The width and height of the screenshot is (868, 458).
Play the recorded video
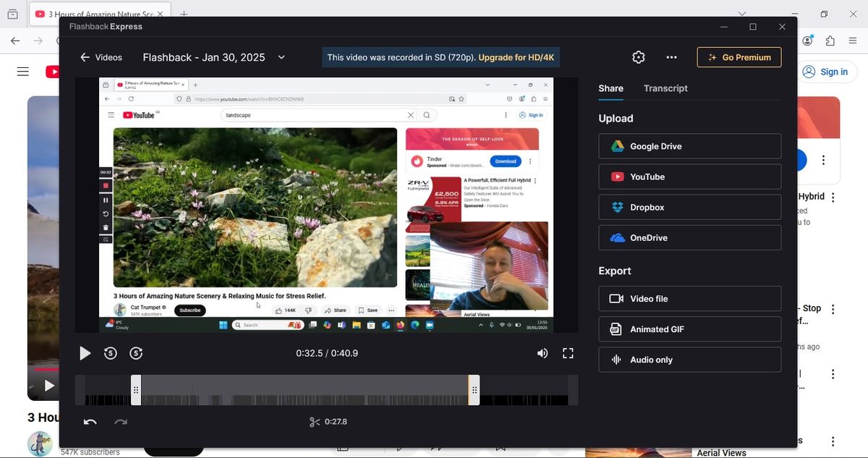[85, 353]
